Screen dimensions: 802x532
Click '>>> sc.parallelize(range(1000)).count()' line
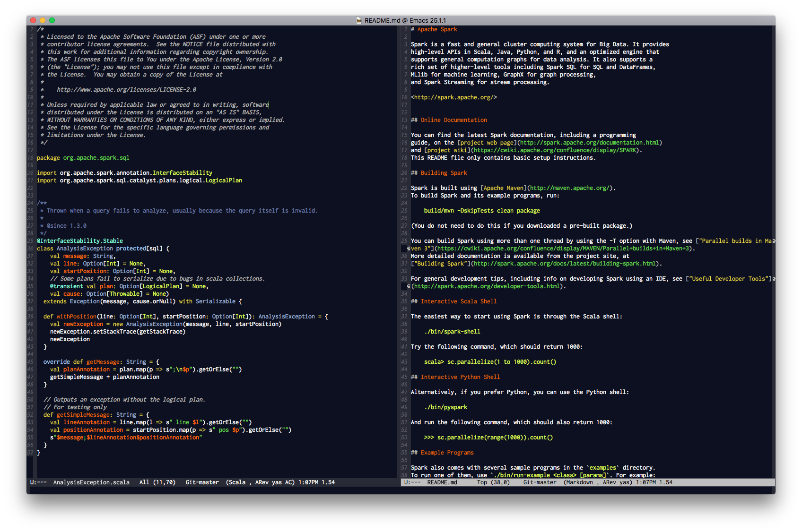coord(488,438)
